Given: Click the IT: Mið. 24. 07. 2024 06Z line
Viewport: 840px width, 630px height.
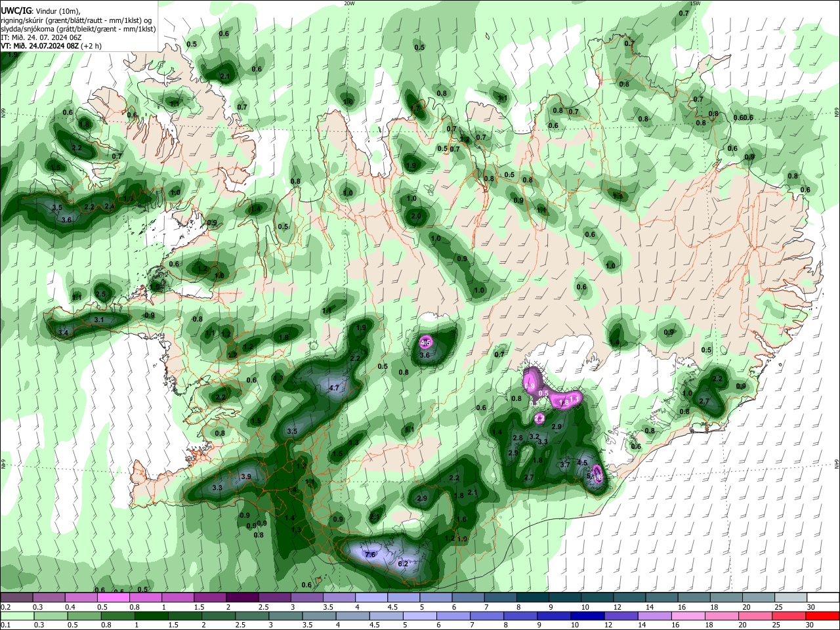Looking at the screenshot, I should point(41,37).
